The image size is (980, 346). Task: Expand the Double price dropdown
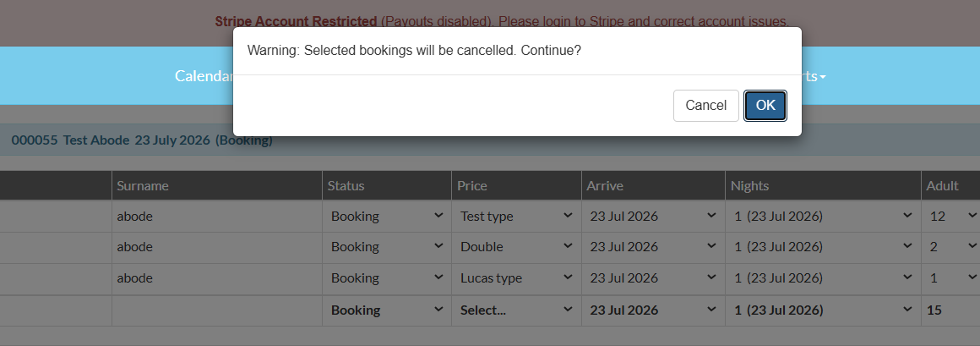(516, 247)
